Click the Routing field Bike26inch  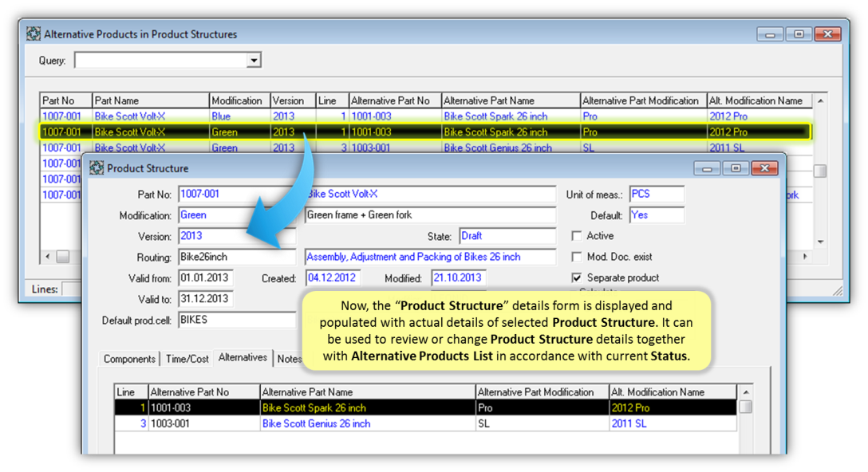click(x=236, y=258)
